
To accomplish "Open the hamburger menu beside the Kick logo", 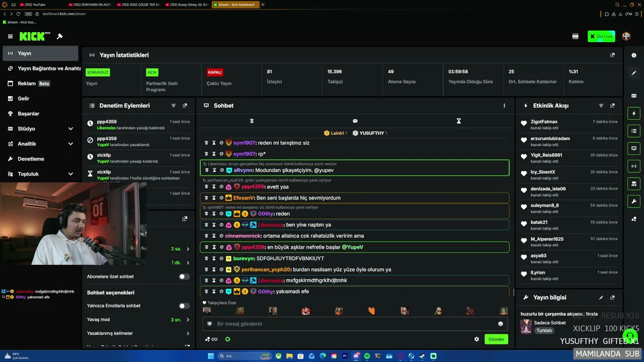I will [x=10, y=36].
